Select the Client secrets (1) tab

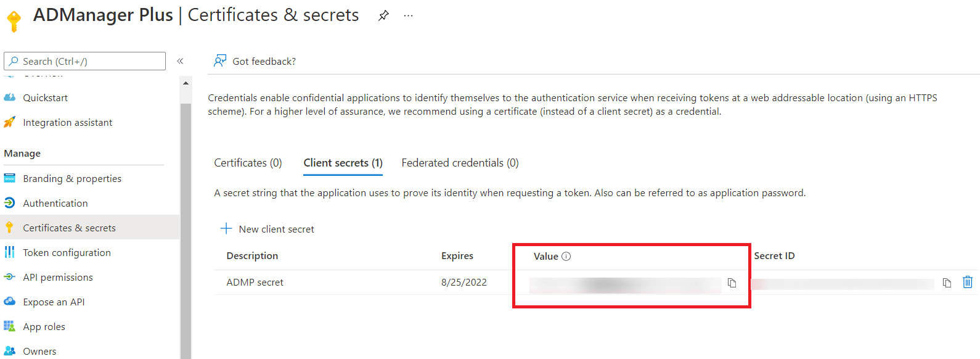tap(343, 163)
